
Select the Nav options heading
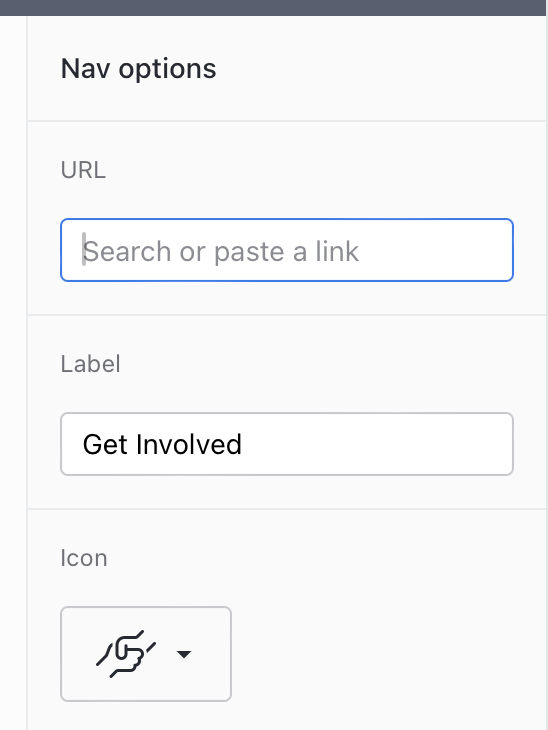click(x=138, y=69)
